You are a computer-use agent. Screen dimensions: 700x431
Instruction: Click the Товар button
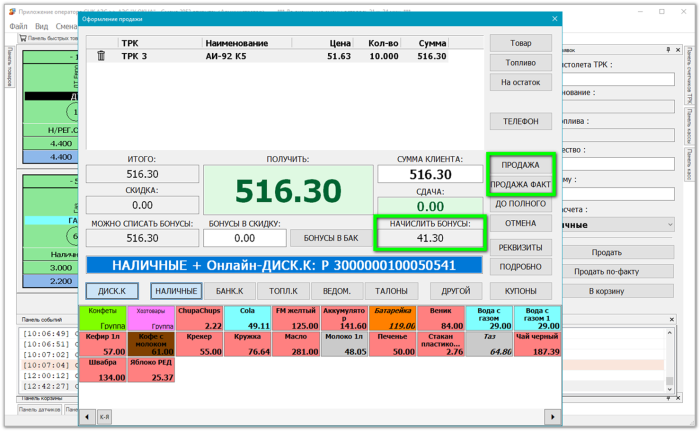coord(521,43)
